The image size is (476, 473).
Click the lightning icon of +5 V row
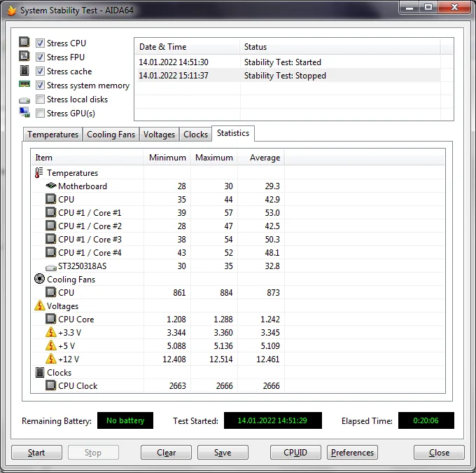[x=50, y=345]
